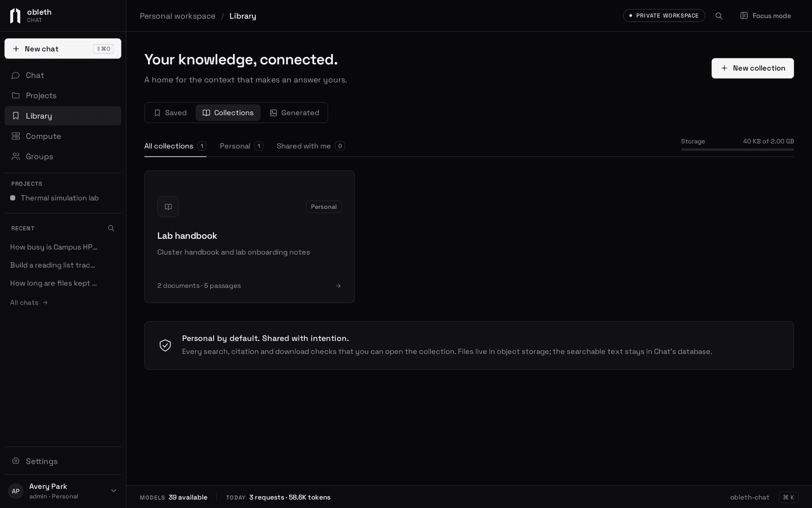Click the plus icon in New chat
This screenshot has height=508, width=812.
pos(16,49)
